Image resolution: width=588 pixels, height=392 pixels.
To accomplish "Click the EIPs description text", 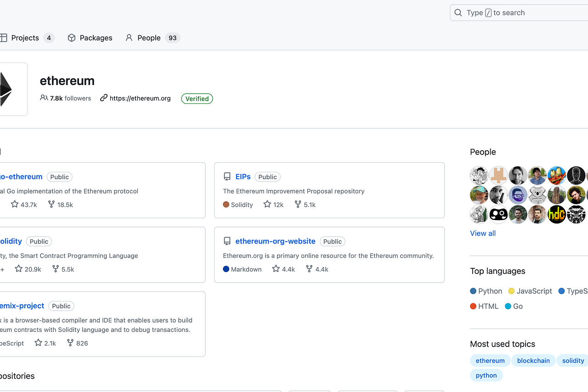I will [x=294, y=191].
